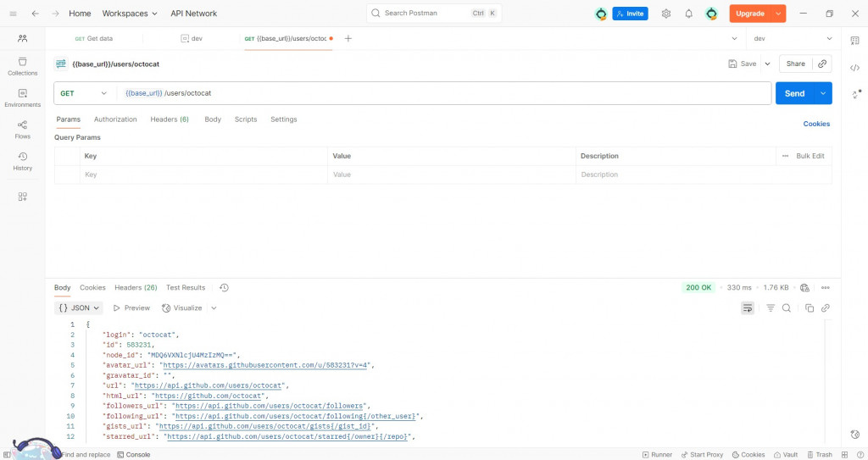Open Collections in the sidebar

click(23, 66)
